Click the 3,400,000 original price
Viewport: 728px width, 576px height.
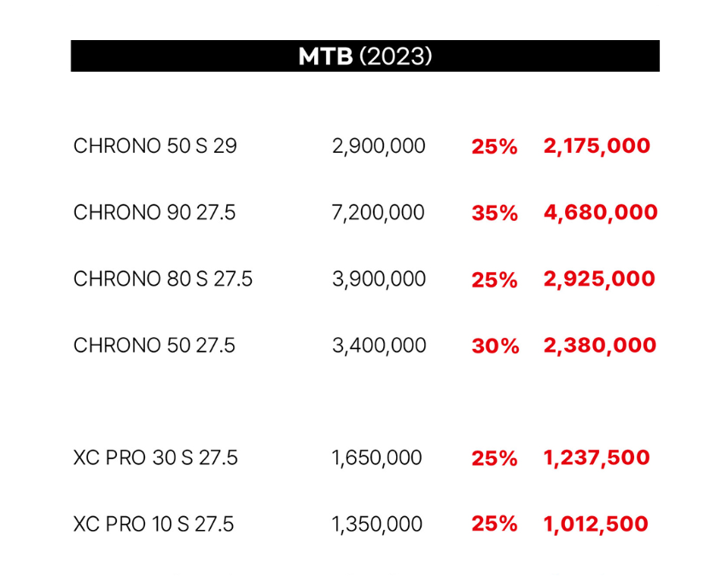(378, 346)
